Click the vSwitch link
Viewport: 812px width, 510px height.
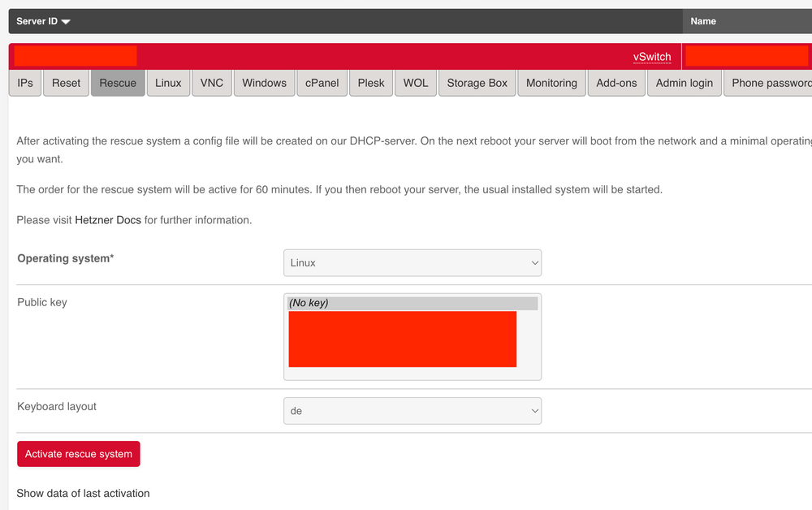[x=652, y=57]
